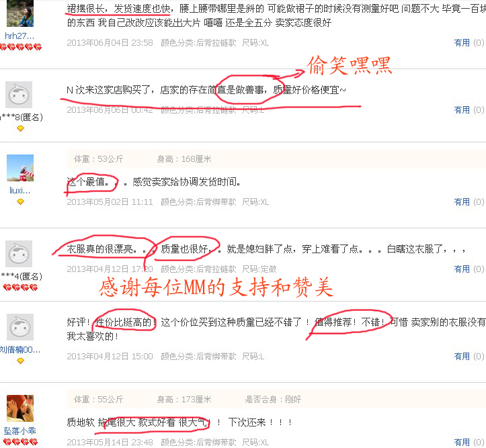
Task: Click the anonymous ***8 default avatar icon
Action: coord(19,95)
